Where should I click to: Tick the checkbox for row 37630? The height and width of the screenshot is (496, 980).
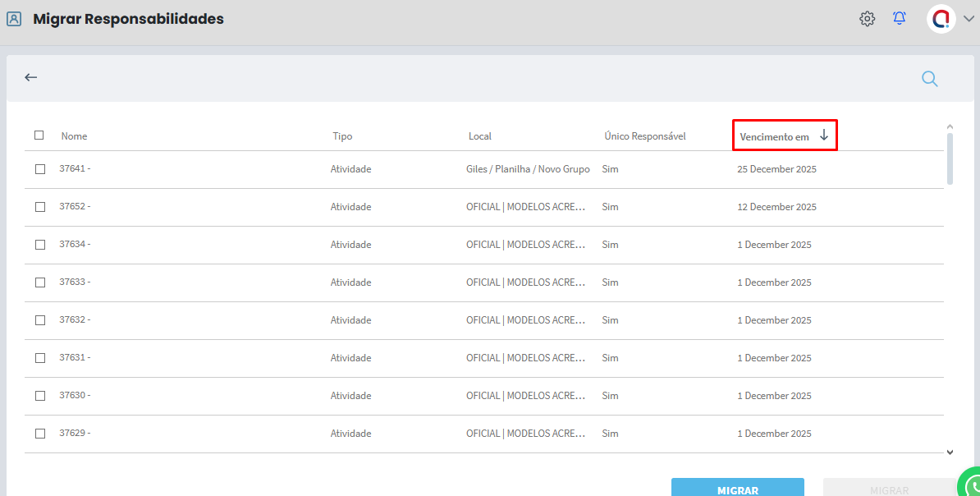(x=40, y=396)
